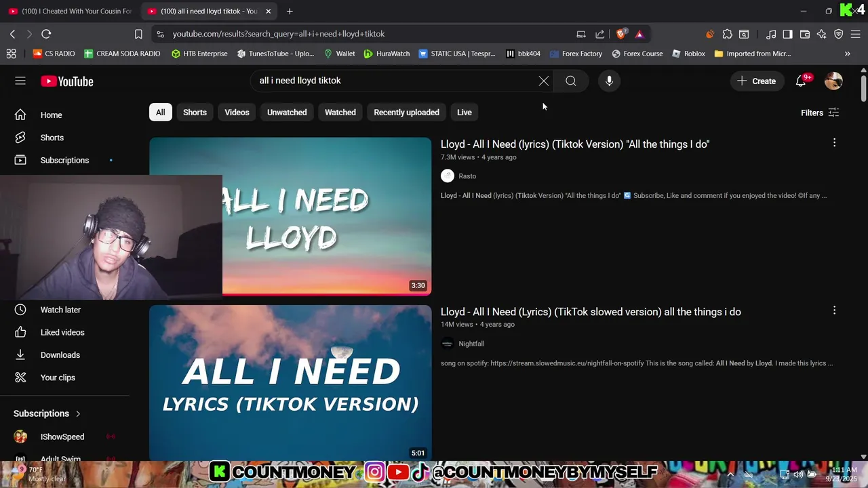Viewport: 868px width, 488px height.
Task: Switch to 'I Cheated With Your Cousin' tab
Action: [x=71, y=11]
